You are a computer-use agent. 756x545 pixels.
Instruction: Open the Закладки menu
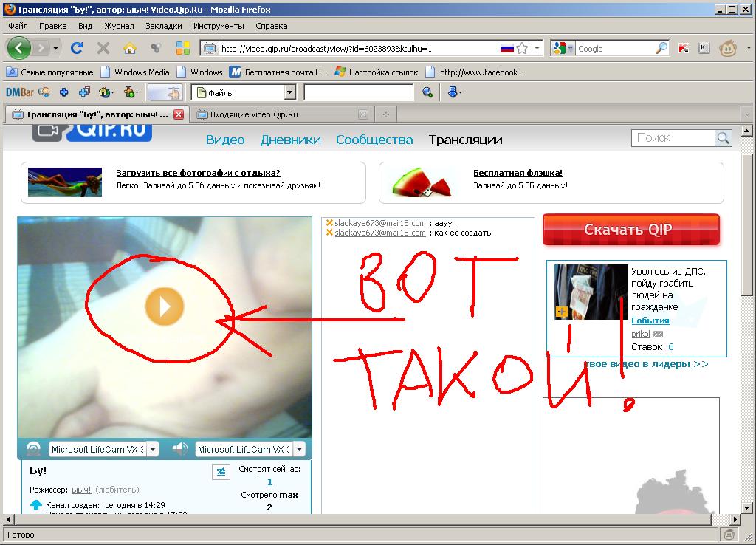click(164, 26)
